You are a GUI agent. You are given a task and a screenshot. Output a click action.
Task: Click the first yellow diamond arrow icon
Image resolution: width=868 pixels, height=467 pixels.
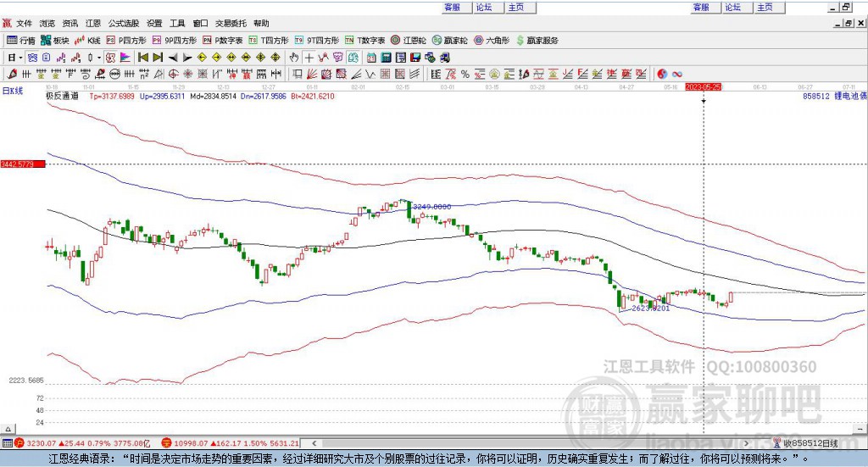click(202, 58)
